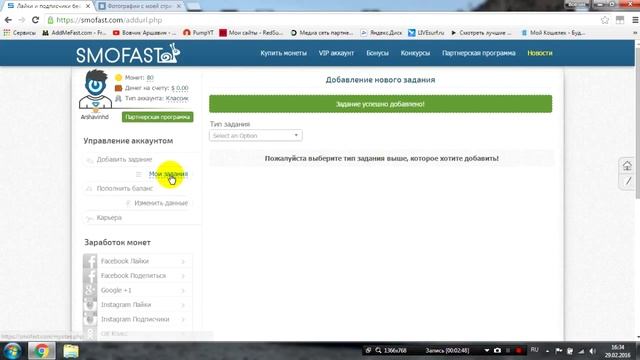
Task: Click the Классик account type link
Action: click(177, 98)
